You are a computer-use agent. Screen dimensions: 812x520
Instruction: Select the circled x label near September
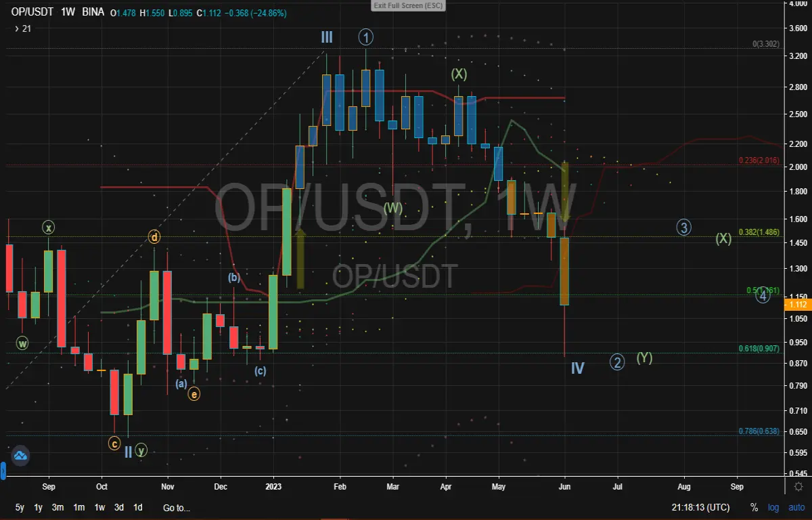pos(48,227)
